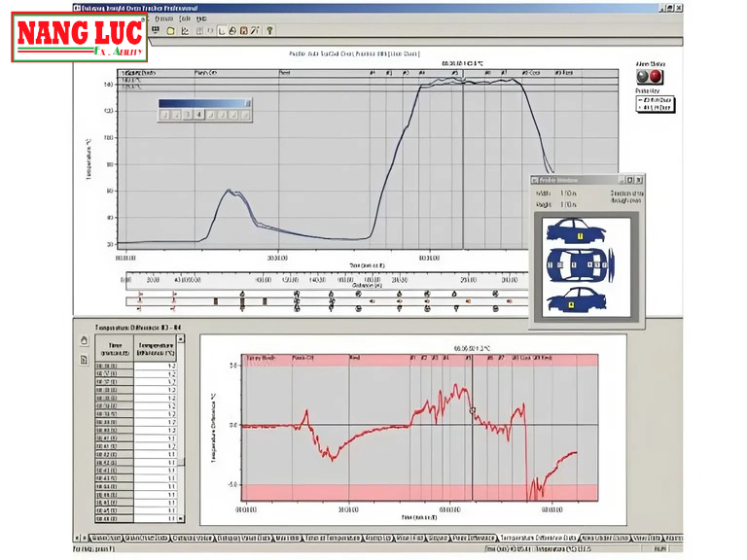
Task: Click the cursor marker on the red difference curve
Action: pos(473,411)
